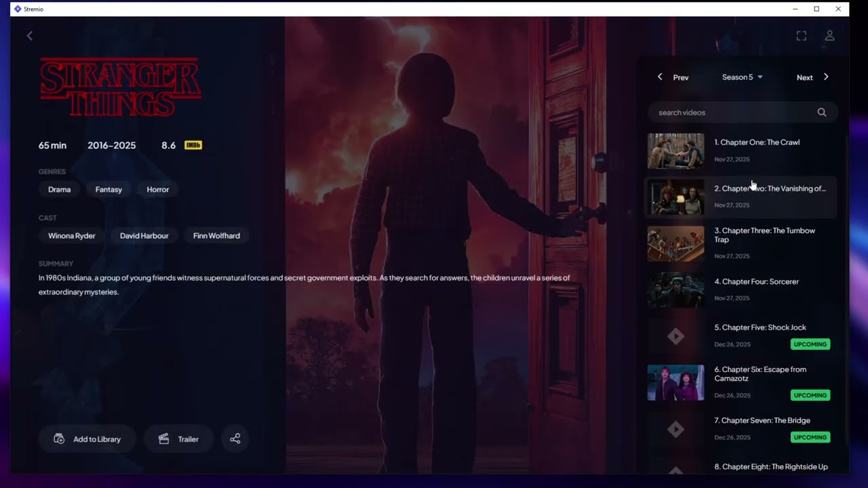Click the Dec 26, 2025 date under Chapter Five

pos(732,344)
